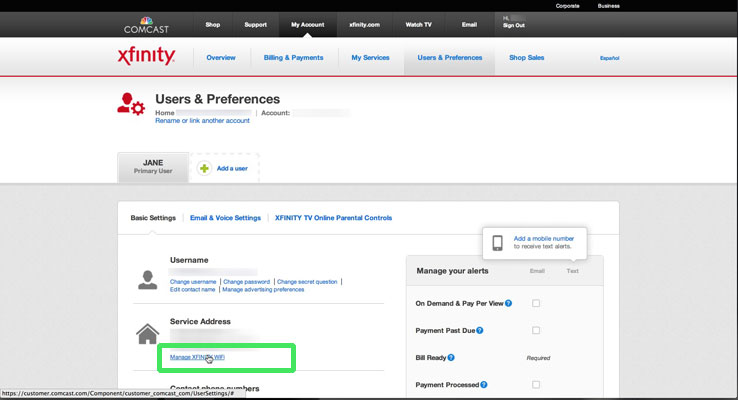Click the Xfinity logo
Screen dimensions: 738x400
tap(146, 57)
